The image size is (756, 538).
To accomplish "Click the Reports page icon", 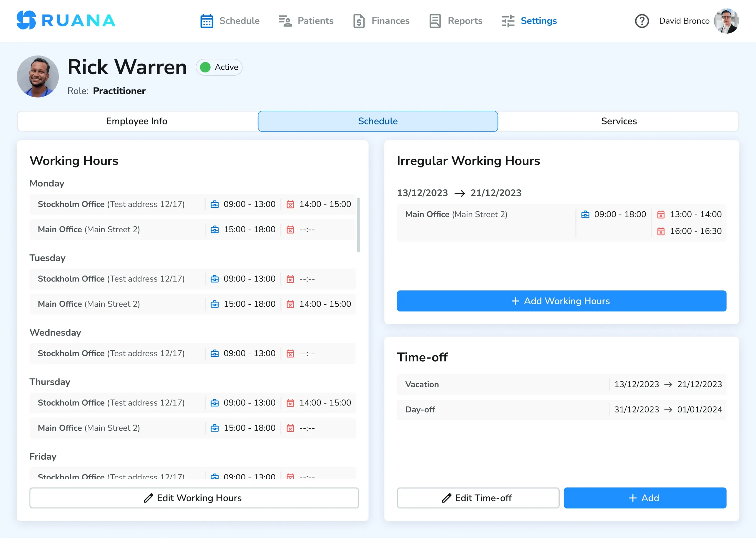I will [435, 21].
